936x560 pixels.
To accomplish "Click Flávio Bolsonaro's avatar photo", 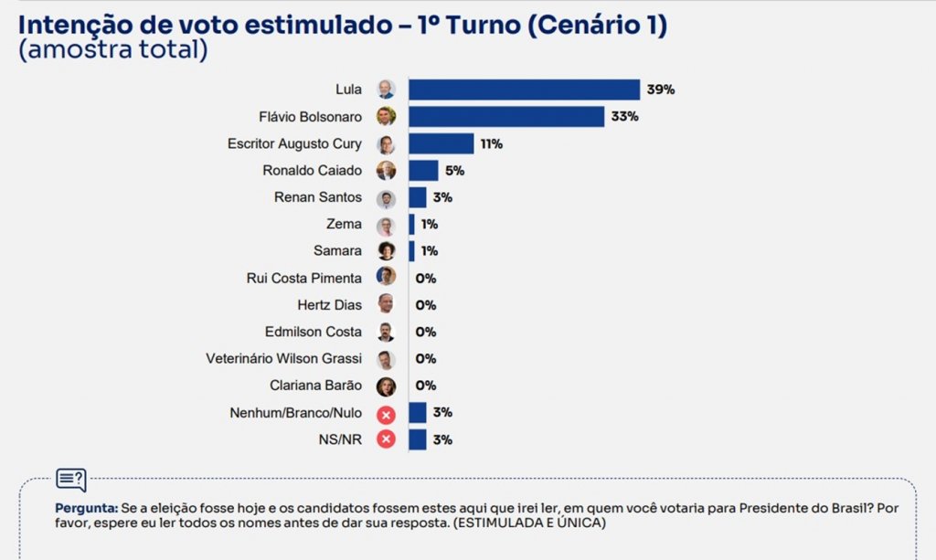I will tap(387, 116).
